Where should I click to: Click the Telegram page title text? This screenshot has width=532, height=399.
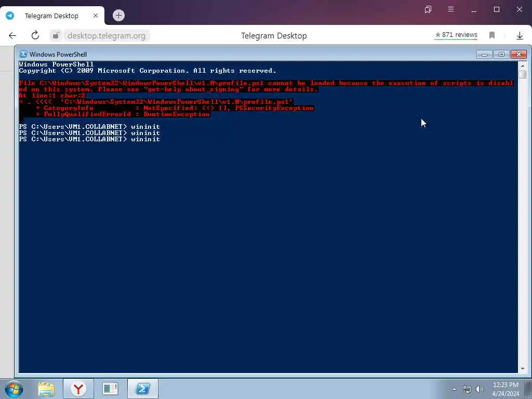click(274, 36)
